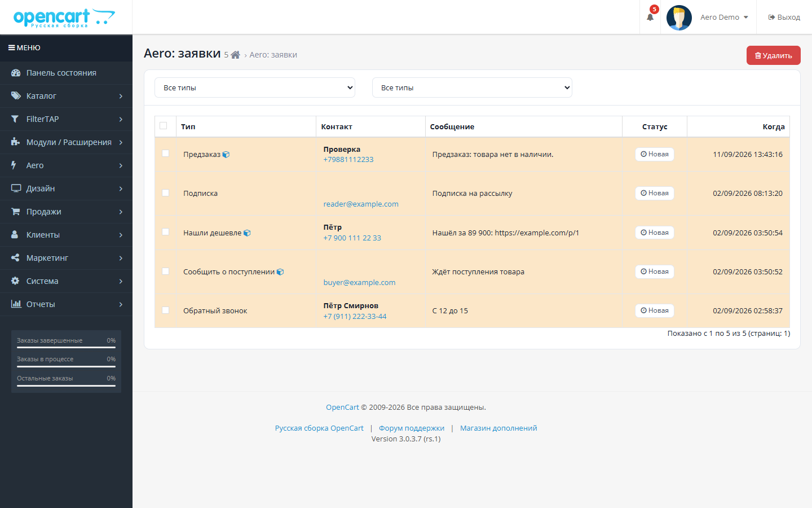The image size is (812, 508).
Task: Open Магазин дополнений footer link
Action: tap(498, 428)
